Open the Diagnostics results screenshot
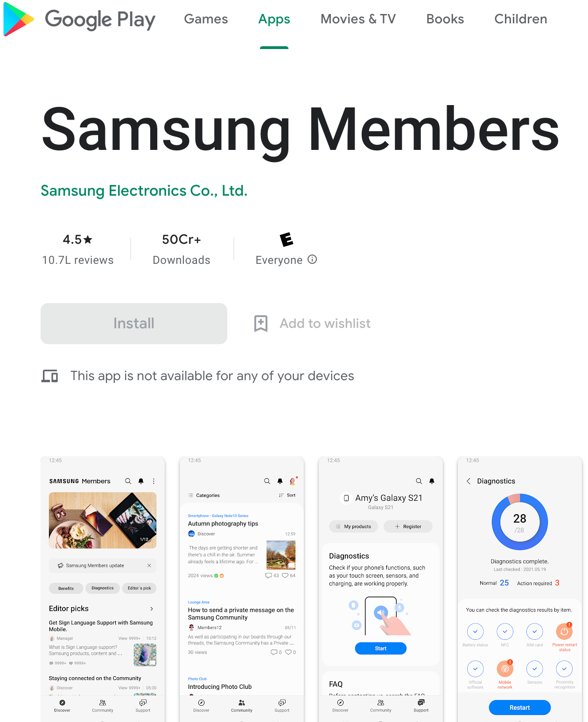The width and height of the screenshot is (588, 722). tap(520, 589)
